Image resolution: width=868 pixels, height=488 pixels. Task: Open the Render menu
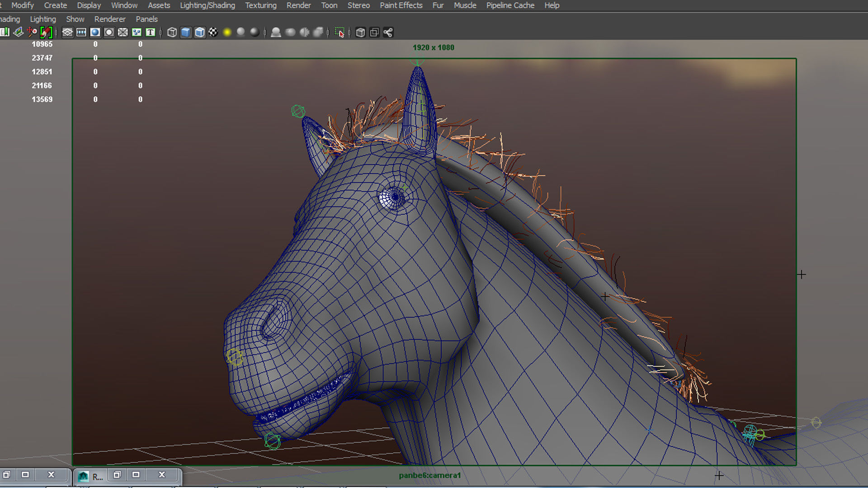click(x=299, y=5)
